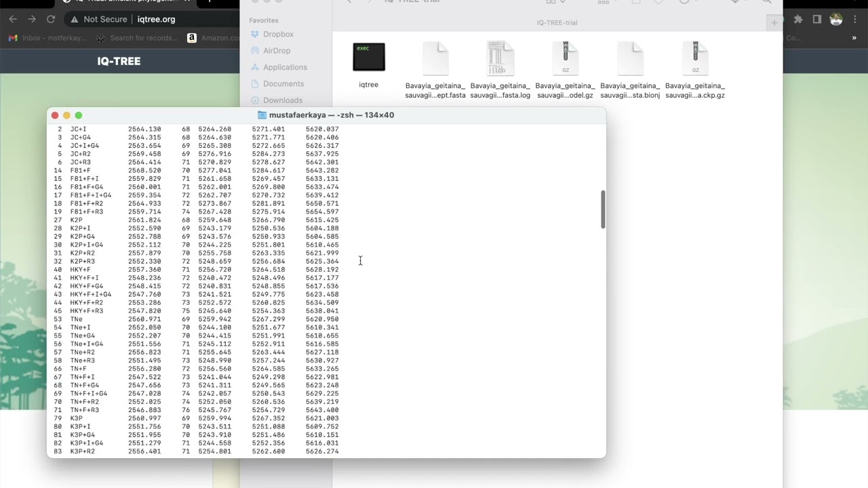Click the K2P+I model name

tap(81, 228)
